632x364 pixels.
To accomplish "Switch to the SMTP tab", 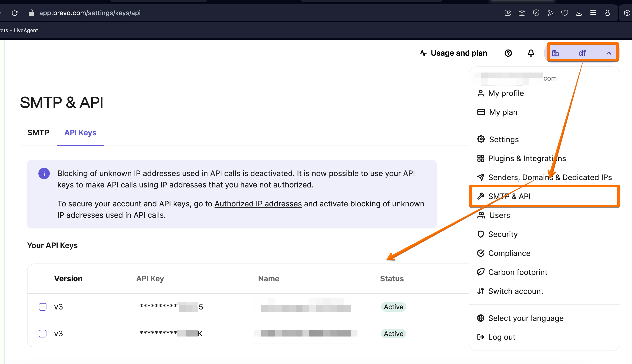I will [x=38, y=132].
